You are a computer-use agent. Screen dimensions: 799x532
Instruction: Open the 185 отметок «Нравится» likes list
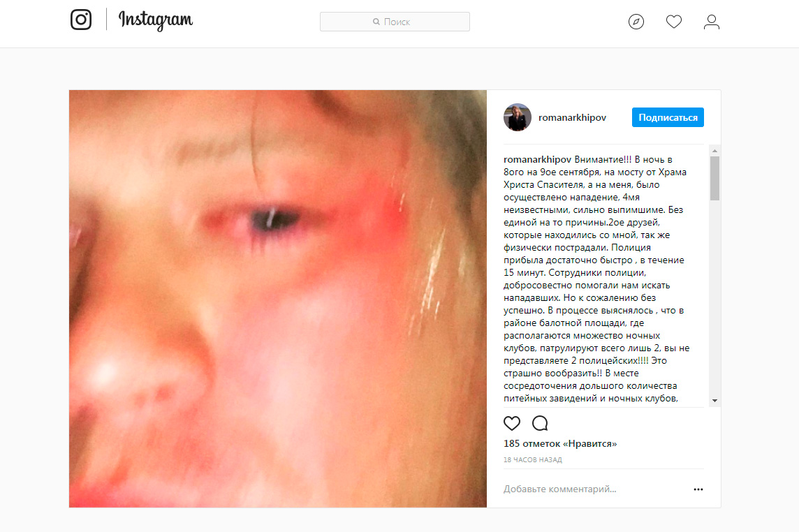[560, 444]
